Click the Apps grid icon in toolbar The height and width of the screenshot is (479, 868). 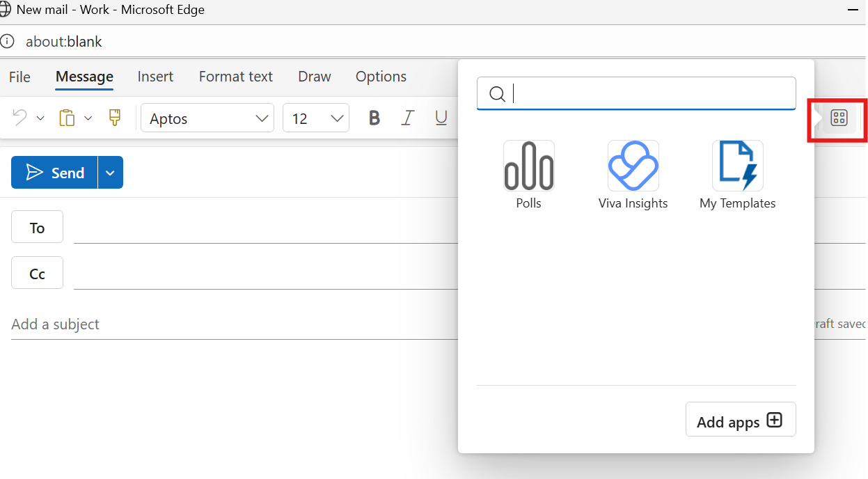tap(839, 118)
